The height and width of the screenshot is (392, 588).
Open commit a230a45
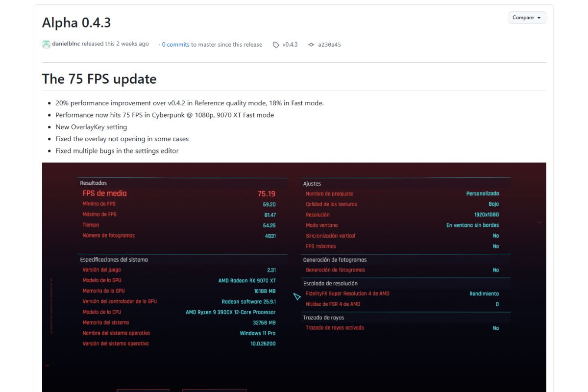click(329, 45)
